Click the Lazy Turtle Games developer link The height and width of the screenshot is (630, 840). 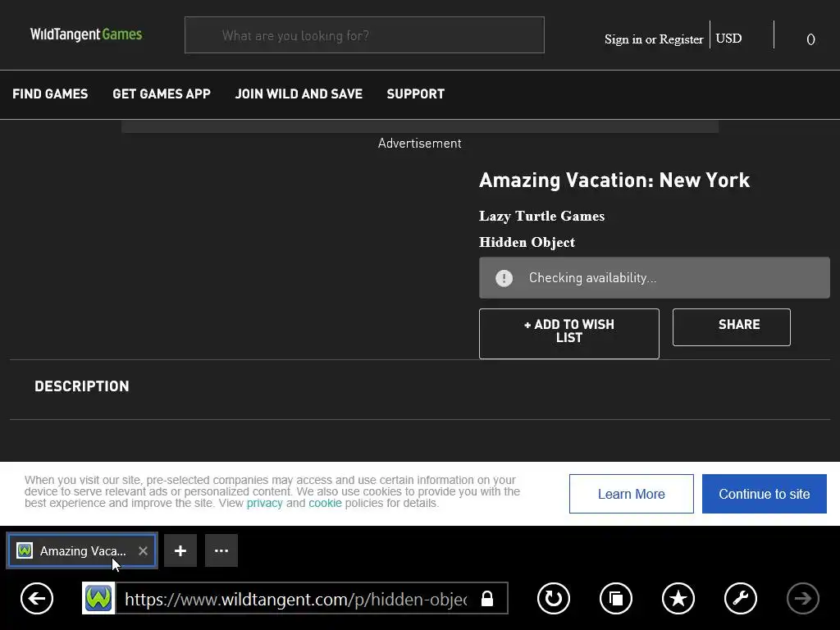541,216
